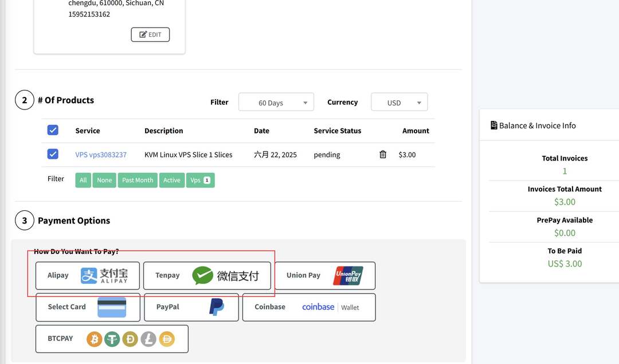Viewport: 619px width, 364px height.
Task: Delete VPS vps3083237 with trash icon
Action: (x=382, y=154)
